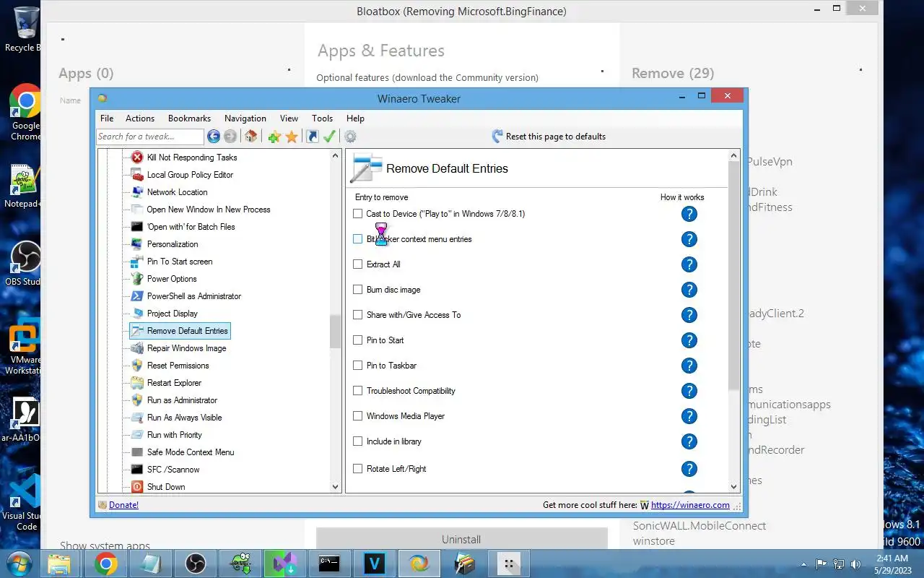Open help for Cast to Device entry

coord(689,214)
